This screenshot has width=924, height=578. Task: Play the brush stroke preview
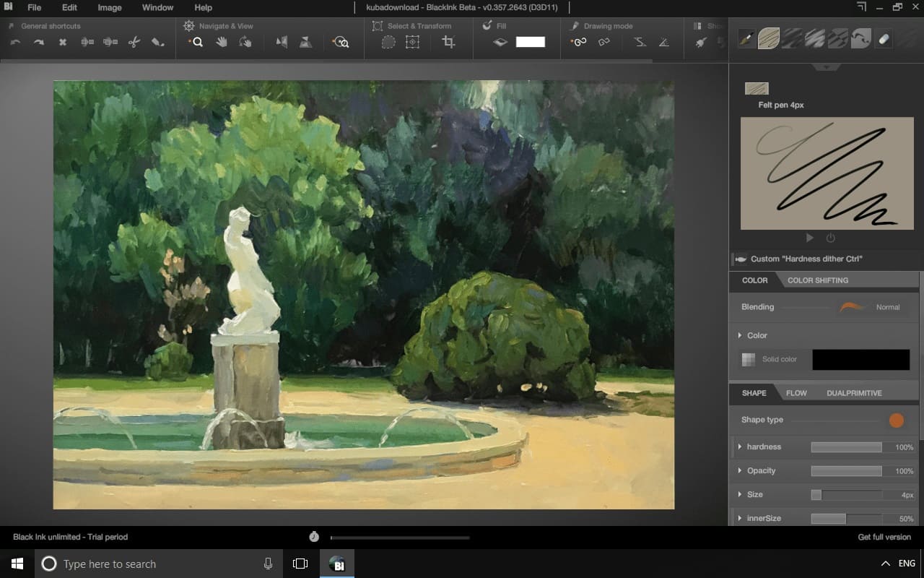pos(809,237)
